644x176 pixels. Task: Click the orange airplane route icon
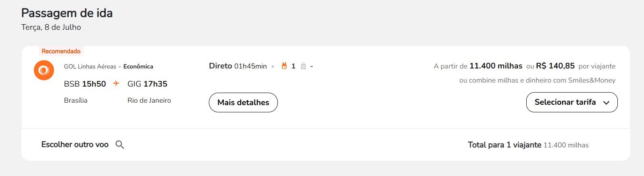[x=116, y=83]
